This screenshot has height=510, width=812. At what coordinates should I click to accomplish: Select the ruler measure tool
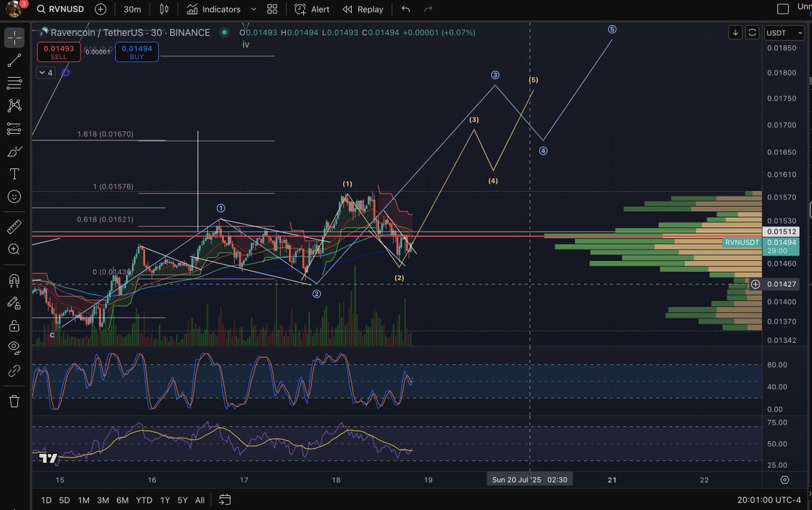pyautogui.click(x=14, y=227)
